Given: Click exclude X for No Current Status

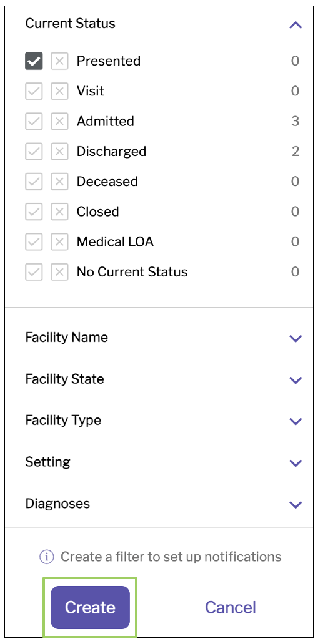Looking at the screenshot, I should click(59, 272).
